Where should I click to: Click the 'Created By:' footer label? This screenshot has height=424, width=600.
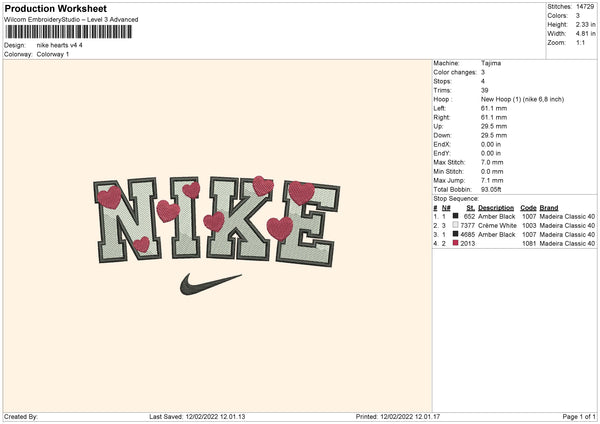click(21, 416)
